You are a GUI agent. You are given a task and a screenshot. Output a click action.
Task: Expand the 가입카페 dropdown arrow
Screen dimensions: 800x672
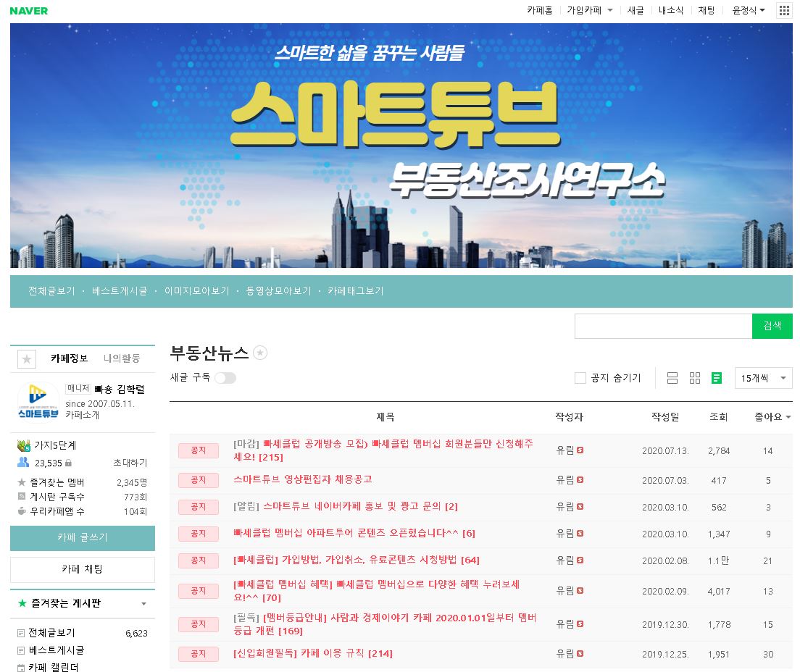click(609, 11)
